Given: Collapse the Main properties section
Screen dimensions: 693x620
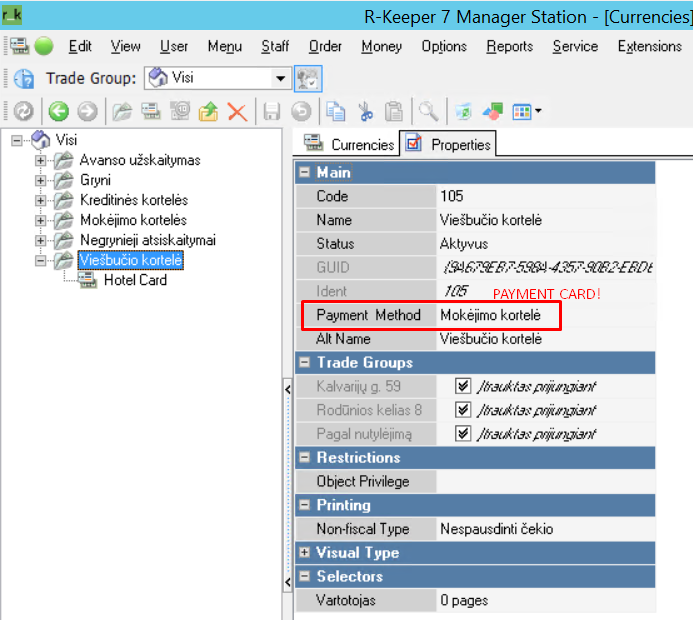Looking at the screenshot, I should 305,172.
